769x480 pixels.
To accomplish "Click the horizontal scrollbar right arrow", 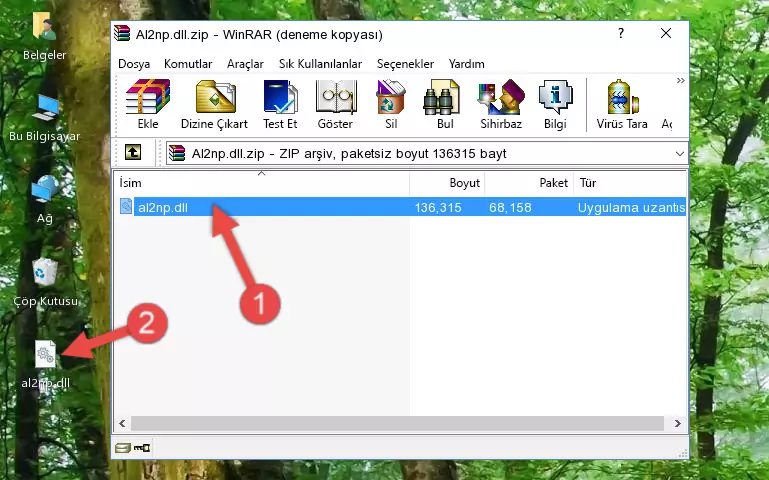I will click(678, 423).
